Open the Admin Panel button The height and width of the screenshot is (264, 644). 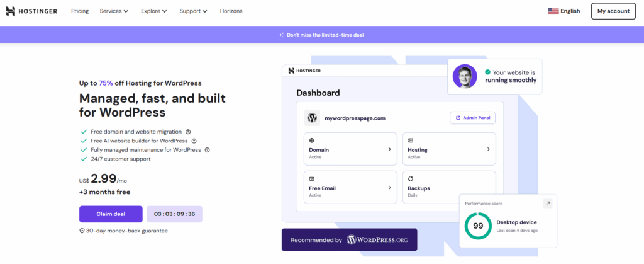pyautogui.click(x=473, y=118)
